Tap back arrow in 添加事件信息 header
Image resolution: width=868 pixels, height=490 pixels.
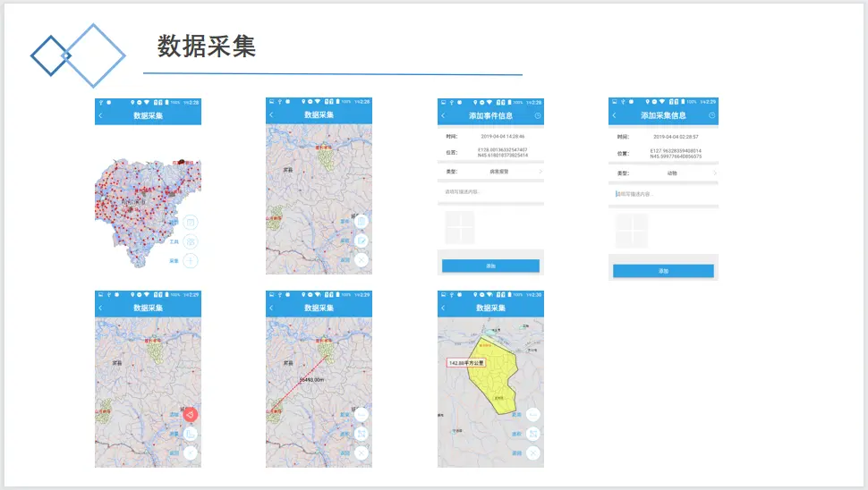(443, 115)
